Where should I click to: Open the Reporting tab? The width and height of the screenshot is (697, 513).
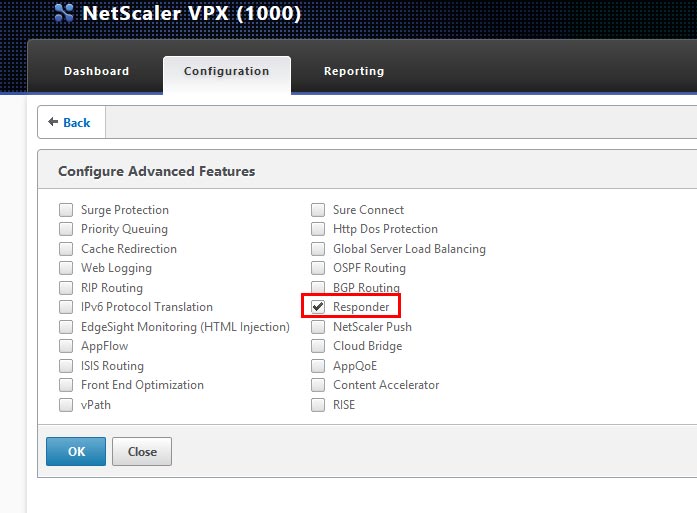coord(354,71)
